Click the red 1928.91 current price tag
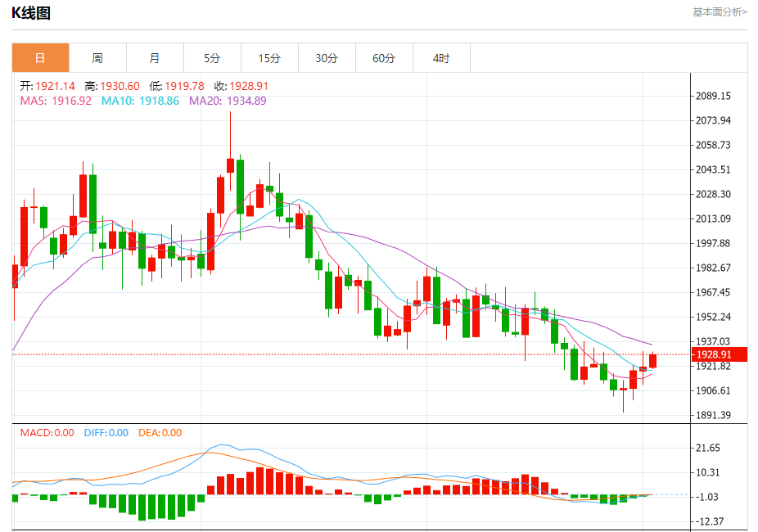The image size is (758, 532). [720, 354]
